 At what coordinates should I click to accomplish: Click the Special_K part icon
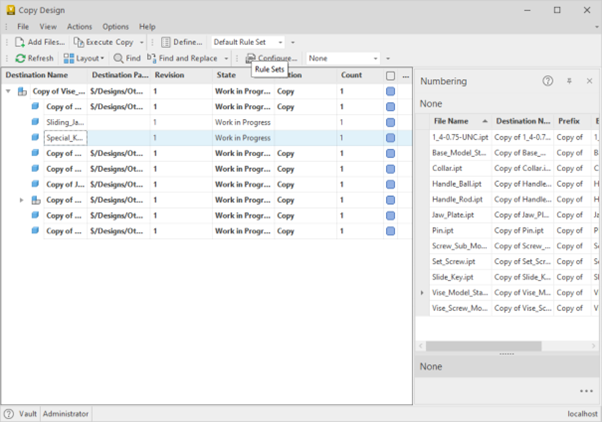point(35,137)
